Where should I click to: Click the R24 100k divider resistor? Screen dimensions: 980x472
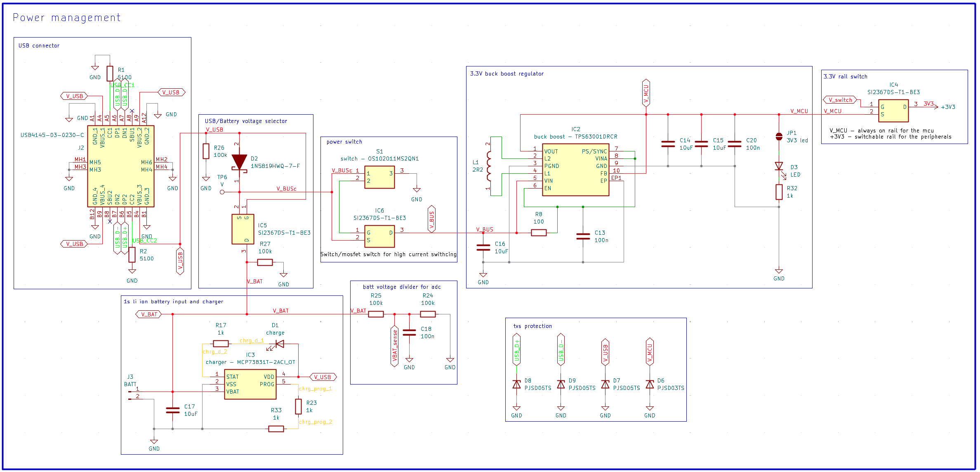click(428, 314)
